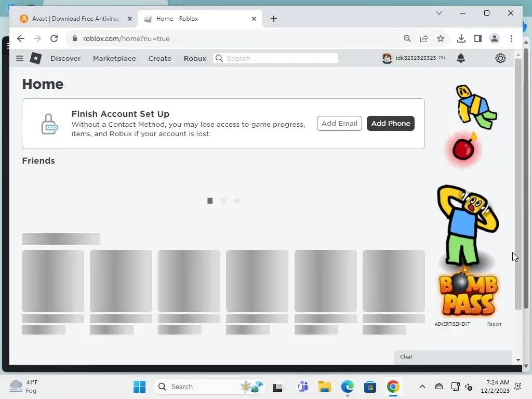Open a new browser tab
532x399 pixels.
pyautogui.click(x=274, y=19)
